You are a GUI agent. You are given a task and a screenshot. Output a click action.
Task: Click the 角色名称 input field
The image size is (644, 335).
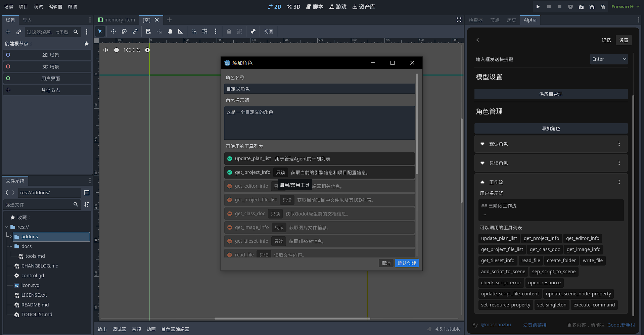[319, 89]
